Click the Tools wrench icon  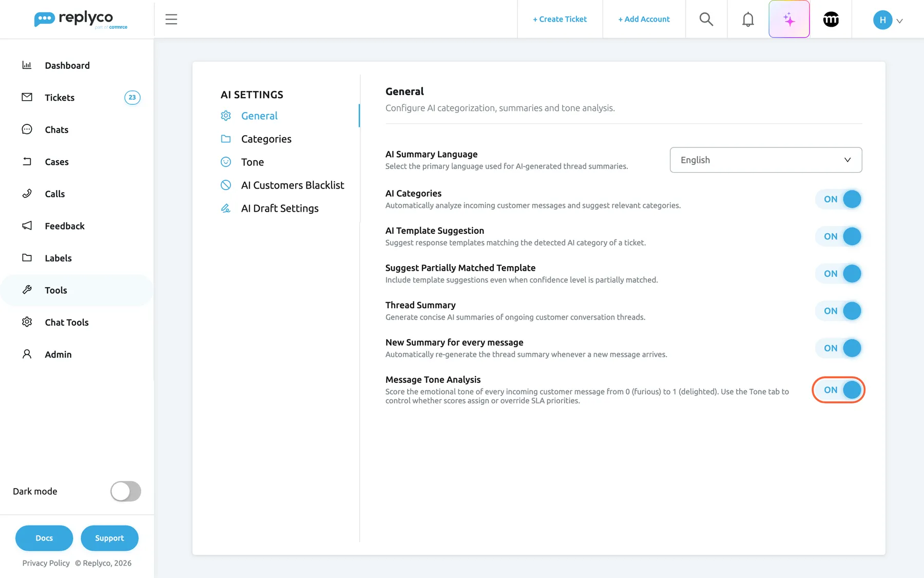coord(27,290)
